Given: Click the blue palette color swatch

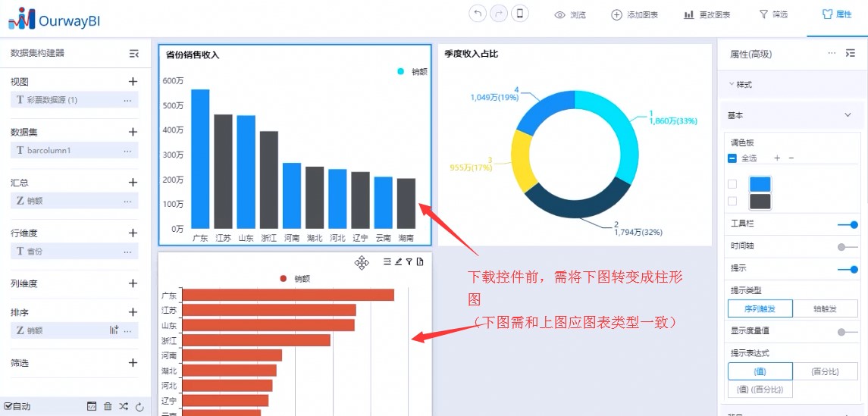Looking at the screenshot, I should click(760, 184).
